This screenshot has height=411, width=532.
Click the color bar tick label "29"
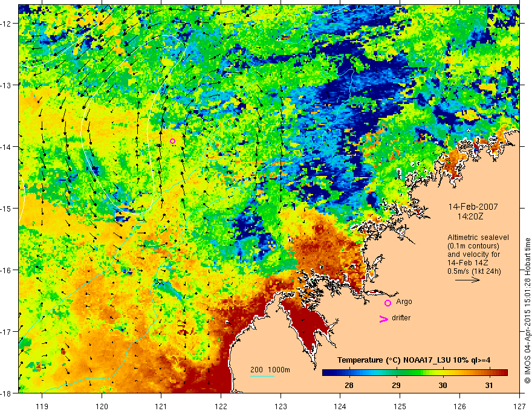click(396, 386)
